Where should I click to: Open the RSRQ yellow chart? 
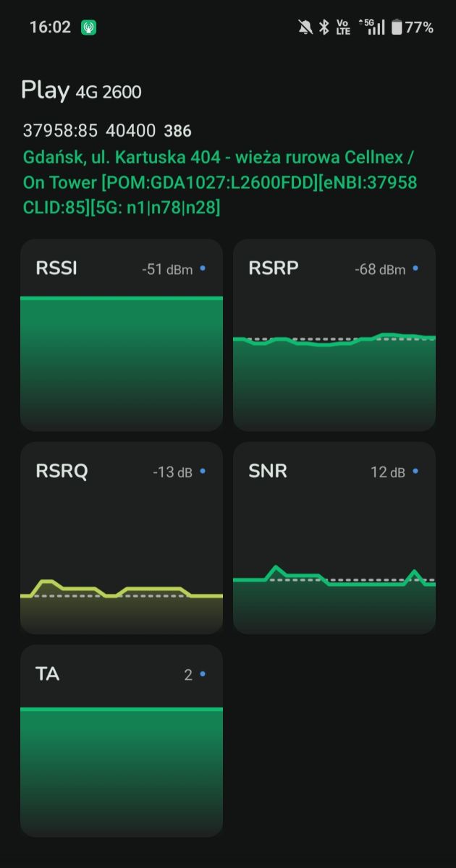pyautogui.click(x=122, y=538)
